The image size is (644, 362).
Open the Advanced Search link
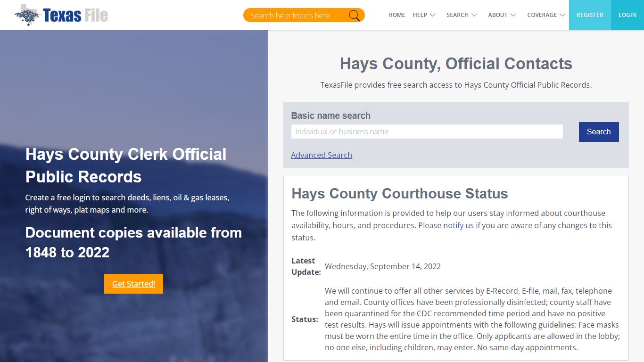tap(322, 155)
